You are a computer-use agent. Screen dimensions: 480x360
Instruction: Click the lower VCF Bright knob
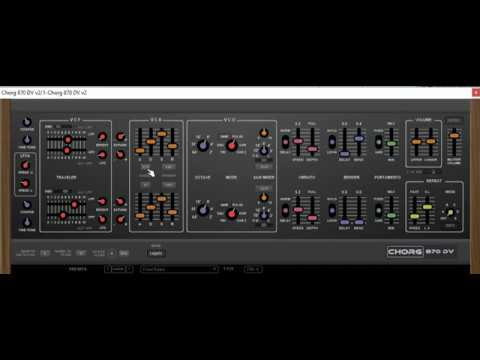(x=102, y=201)
